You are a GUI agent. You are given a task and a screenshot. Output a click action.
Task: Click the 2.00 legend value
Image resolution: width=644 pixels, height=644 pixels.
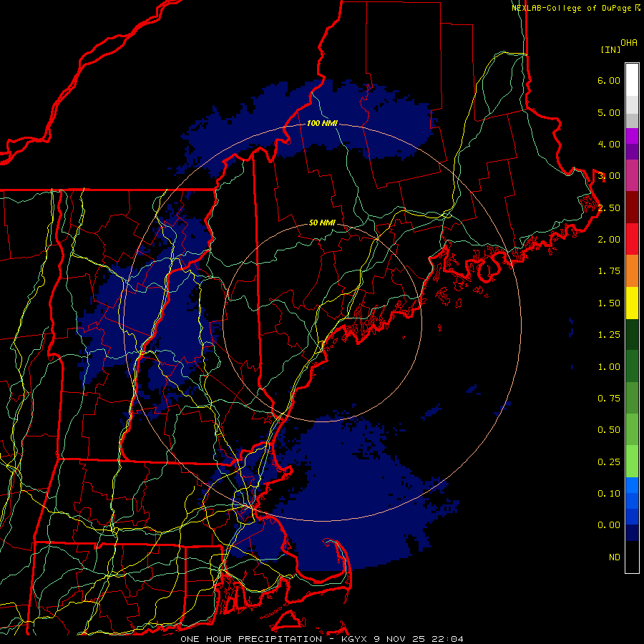point(609,240)
